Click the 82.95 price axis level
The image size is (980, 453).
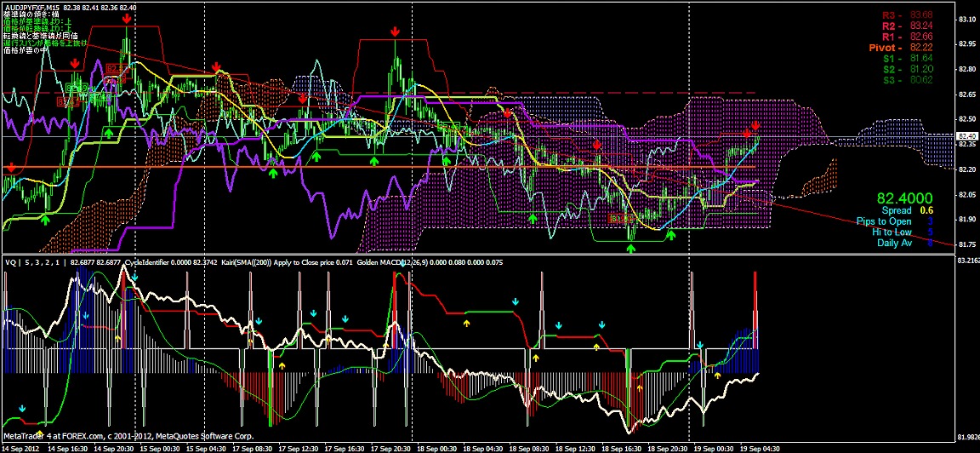tap(966, 43)
